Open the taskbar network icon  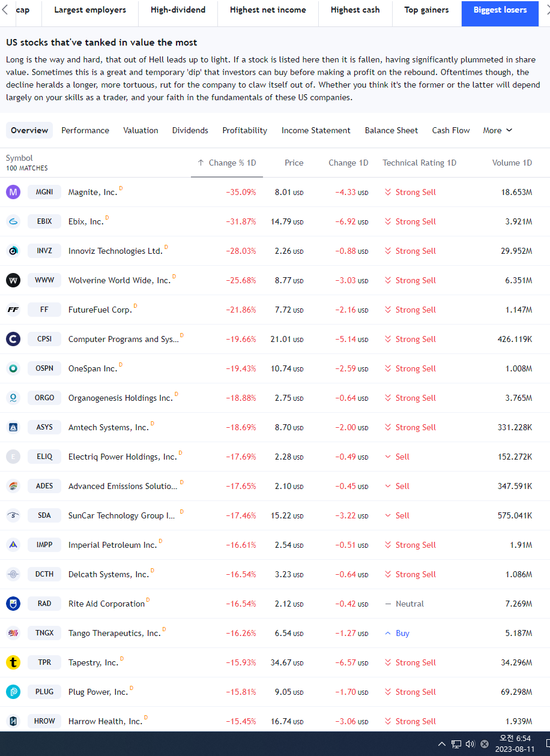pos(456,744)
